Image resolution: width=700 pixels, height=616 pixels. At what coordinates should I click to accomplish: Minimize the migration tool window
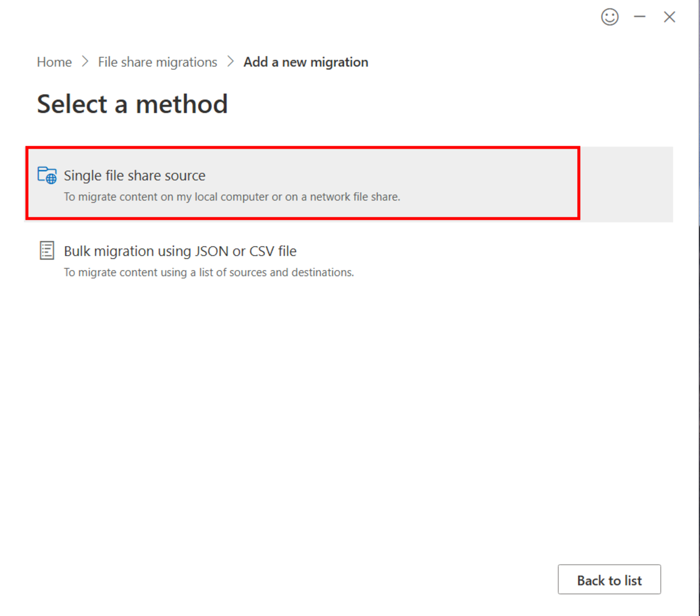click(x=640, y=17)
